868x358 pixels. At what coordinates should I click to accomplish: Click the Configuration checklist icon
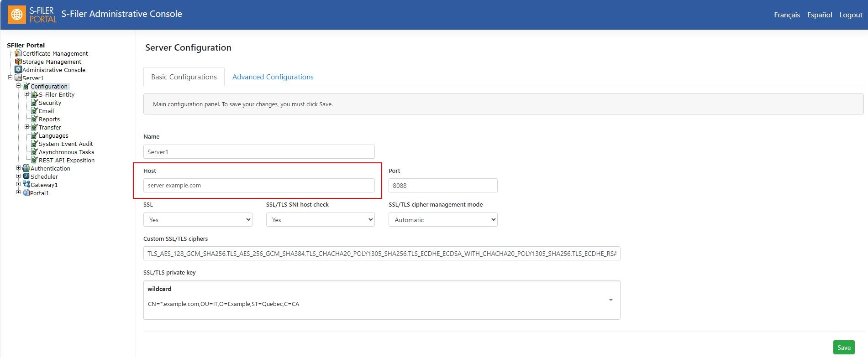click(26, 86)
